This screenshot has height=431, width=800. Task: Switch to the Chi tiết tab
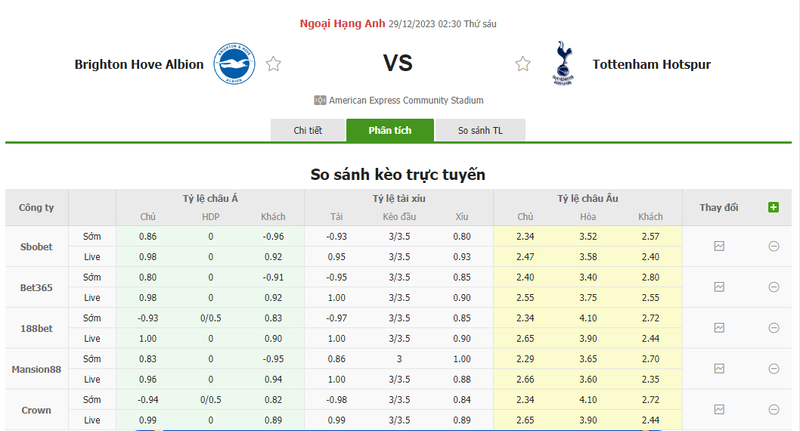(308, 131)
